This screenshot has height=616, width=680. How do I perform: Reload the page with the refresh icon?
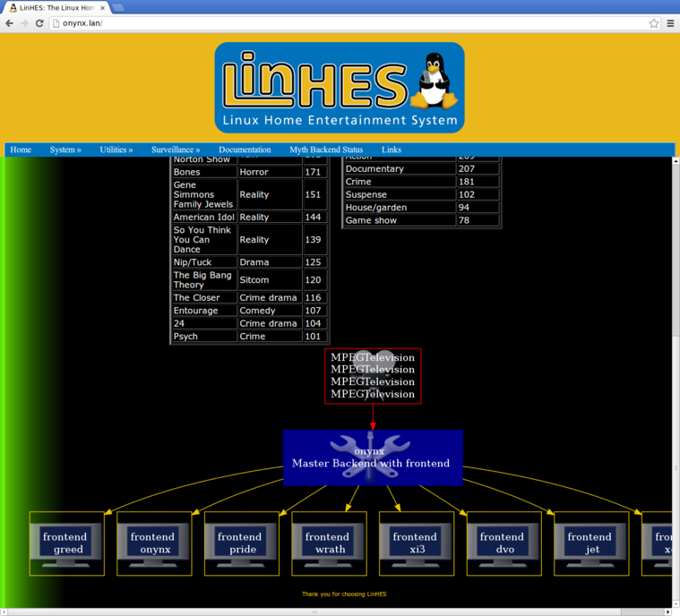(x=39, y=23)
